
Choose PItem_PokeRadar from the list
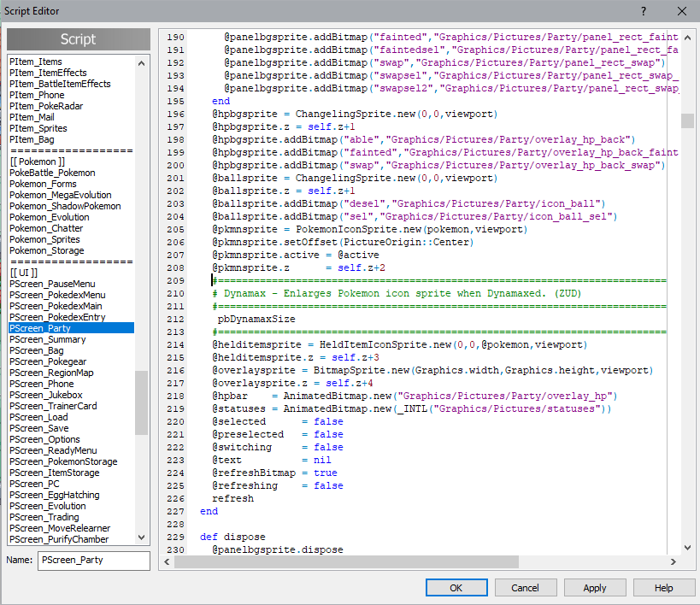44,106
